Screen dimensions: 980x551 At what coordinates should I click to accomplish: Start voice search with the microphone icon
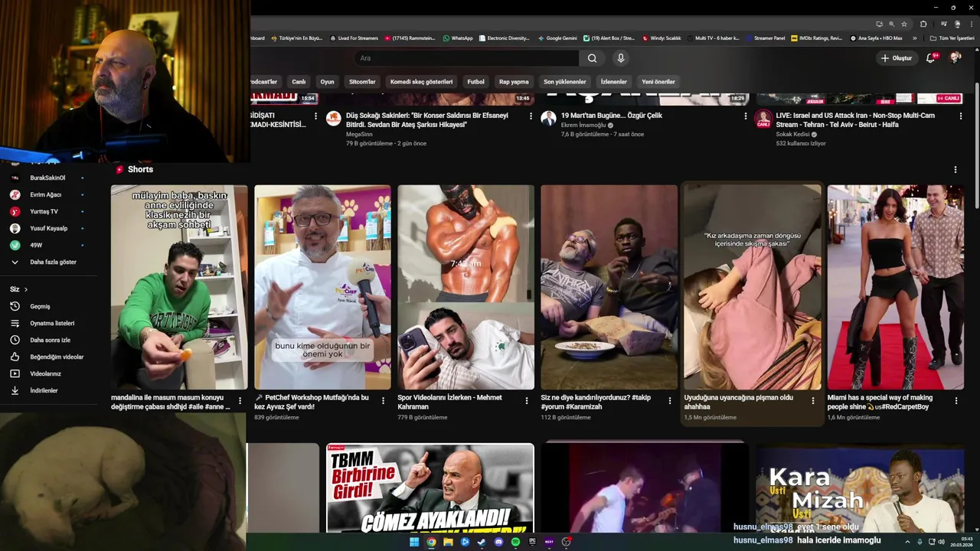pyautogui.click(x=621, y=58)
